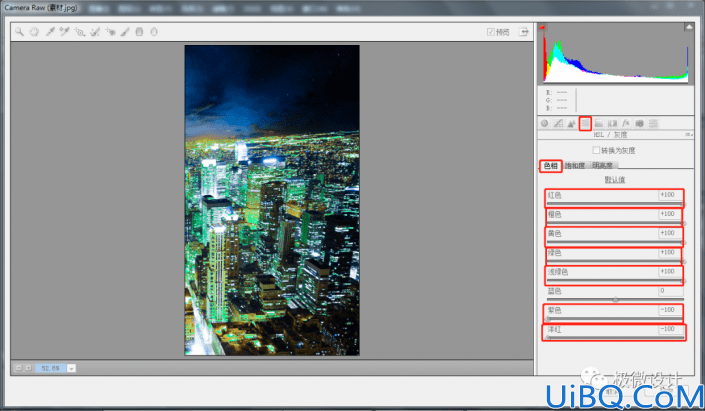705x411 pixels.
Task: Select the Hand tool
Action: (34, 31)
